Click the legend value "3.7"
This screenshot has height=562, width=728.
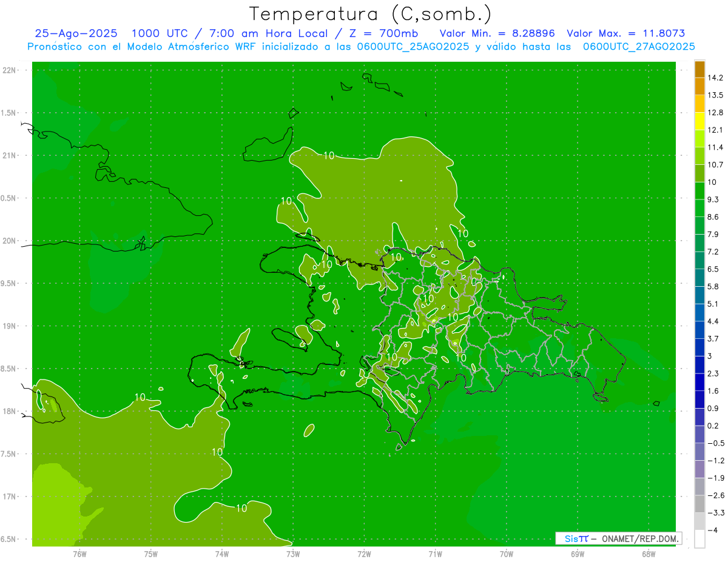[713, 338]
